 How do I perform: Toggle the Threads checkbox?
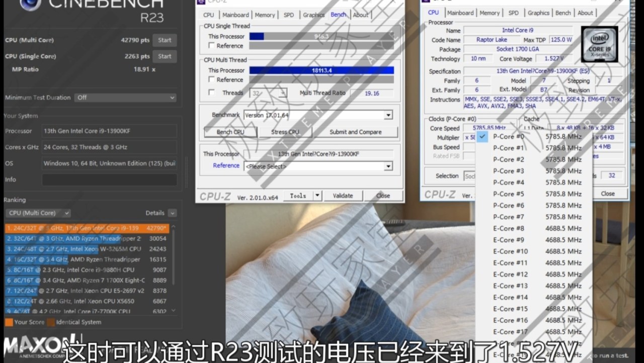[212, 93]
